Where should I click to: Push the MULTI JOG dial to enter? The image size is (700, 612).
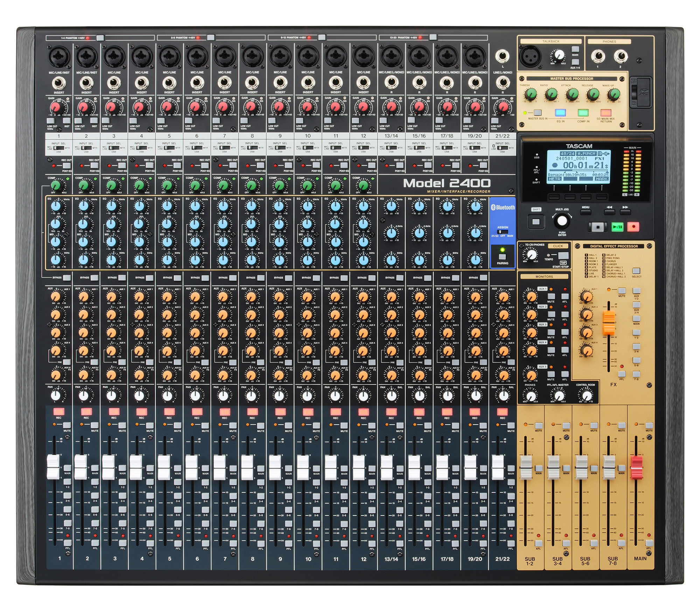pyautogui.click(x=562, y=220)
